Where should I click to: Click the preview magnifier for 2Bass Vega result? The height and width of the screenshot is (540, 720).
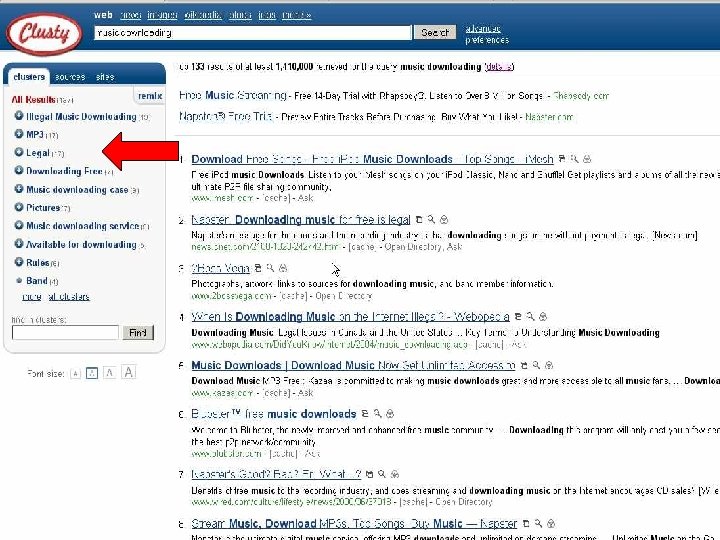pos(270,268)
